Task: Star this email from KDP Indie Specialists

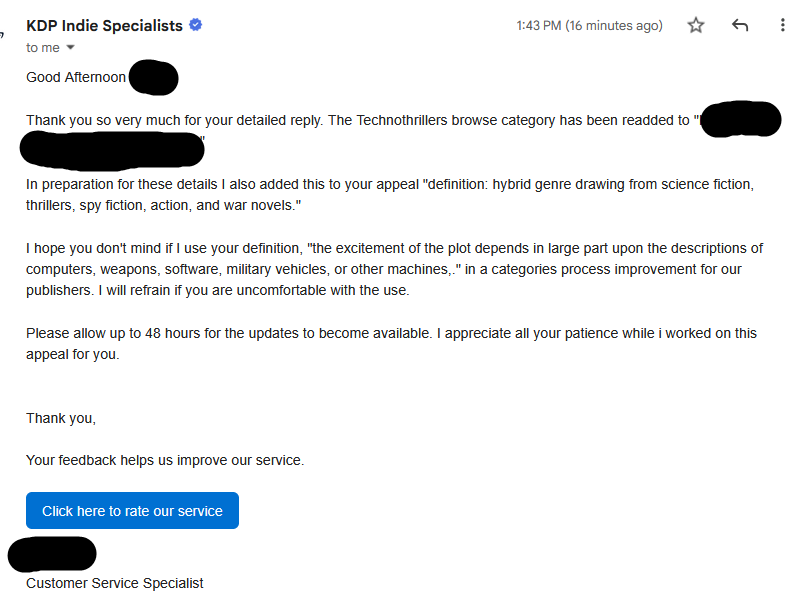Action: click(x=696, y=26)
